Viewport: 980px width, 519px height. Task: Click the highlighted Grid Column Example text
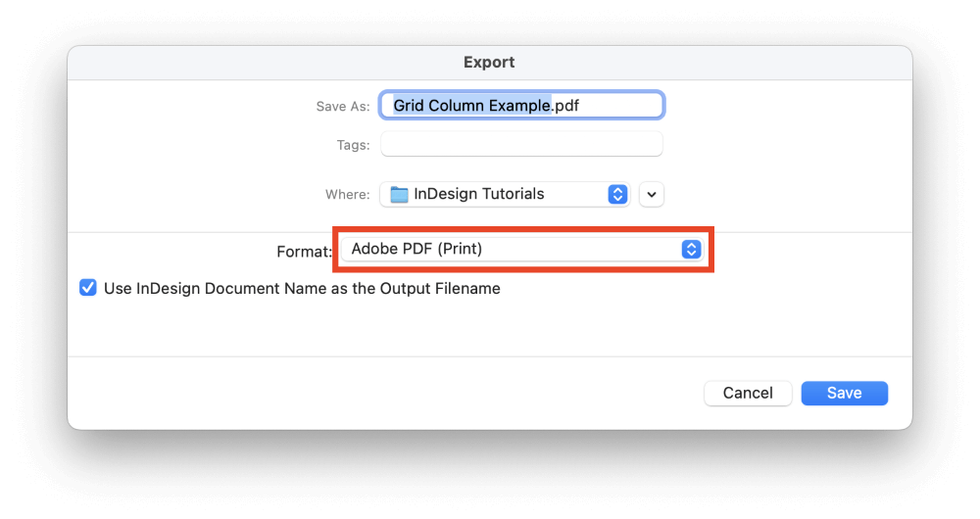(x=472, y=106)
